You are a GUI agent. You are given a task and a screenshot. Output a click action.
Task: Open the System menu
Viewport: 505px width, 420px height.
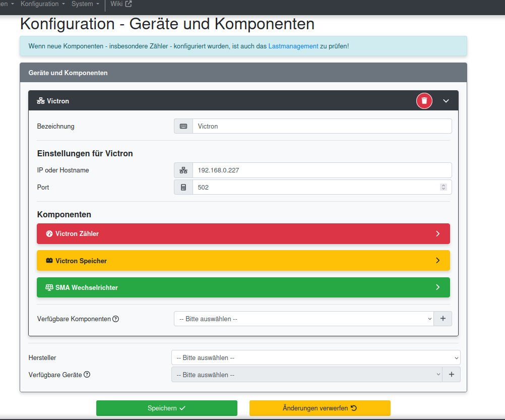pyautogui.click(x=85, y=4)
